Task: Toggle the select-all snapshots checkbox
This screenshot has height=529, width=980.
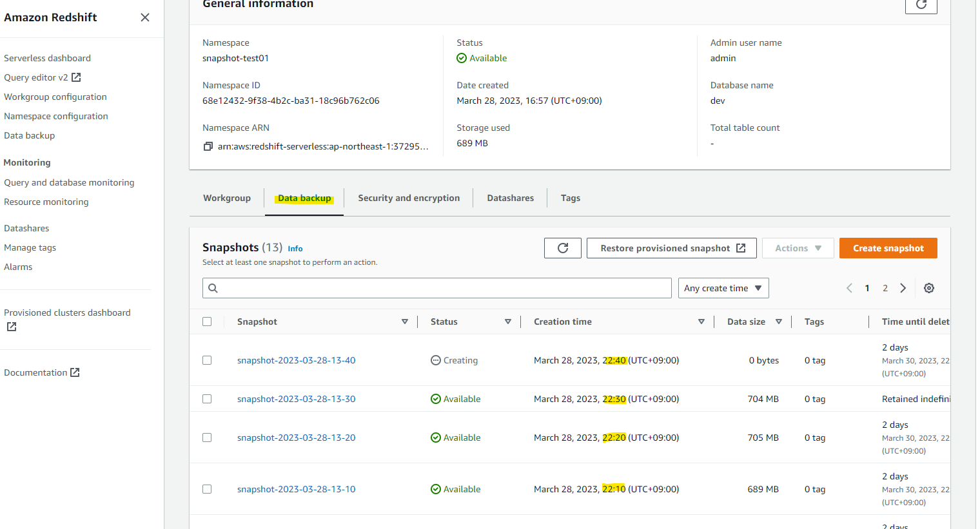Action: click(207, 322)
